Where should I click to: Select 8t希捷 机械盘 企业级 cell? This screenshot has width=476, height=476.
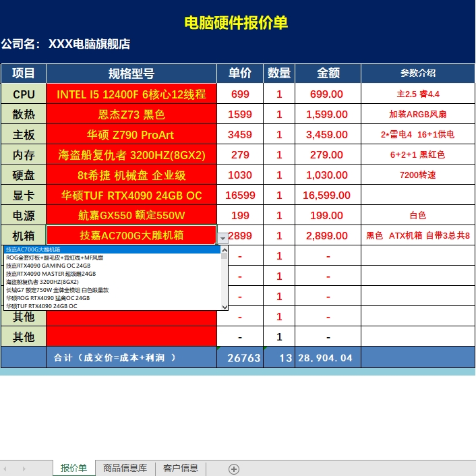coord(131,175)
